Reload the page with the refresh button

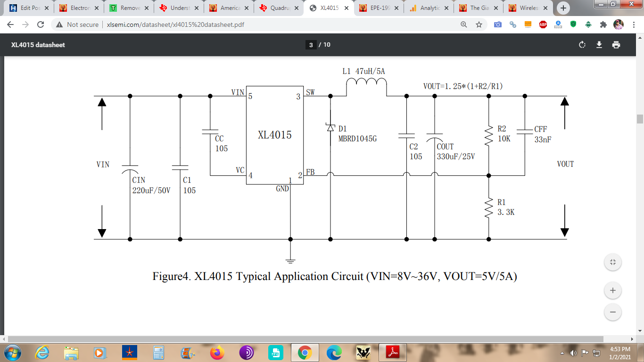point(41,25)
